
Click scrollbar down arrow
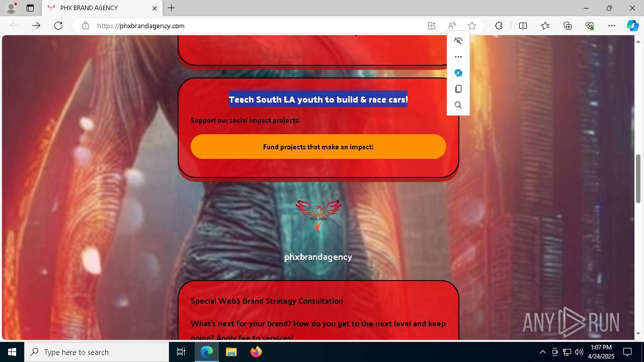pyautogui.click(x=638, y=334)
